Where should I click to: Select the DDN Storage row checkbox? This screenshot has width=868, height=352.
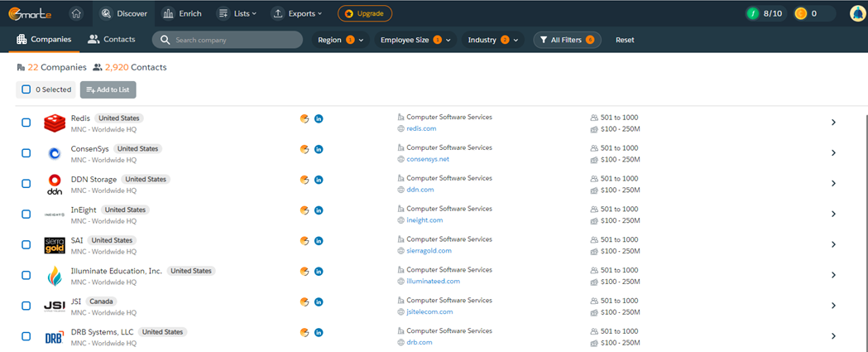pyautogui.click(x=26, y=184)
